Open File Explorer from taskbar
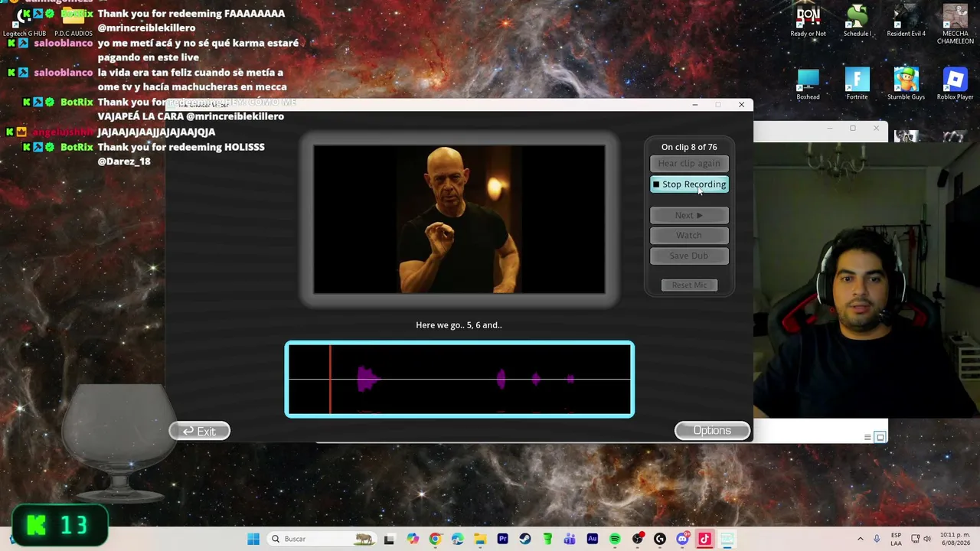The width and height of the screenshot is (980, 551). pos(480,539)
